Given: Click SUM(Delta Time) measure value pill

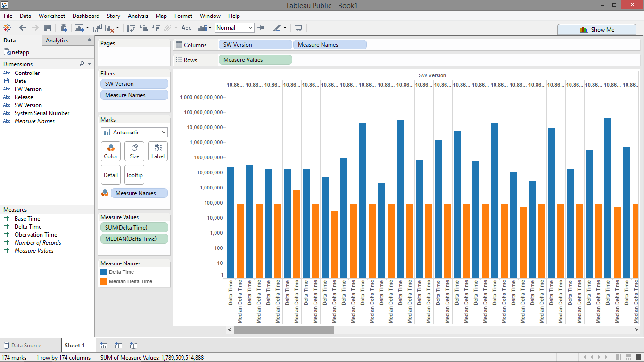Looking at the screenshot, I should (x=134, y=227).
